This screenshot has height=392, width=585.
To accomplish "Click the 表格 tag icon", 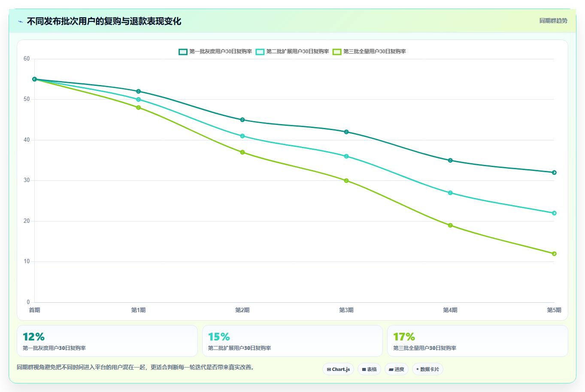I will [364, 369].
